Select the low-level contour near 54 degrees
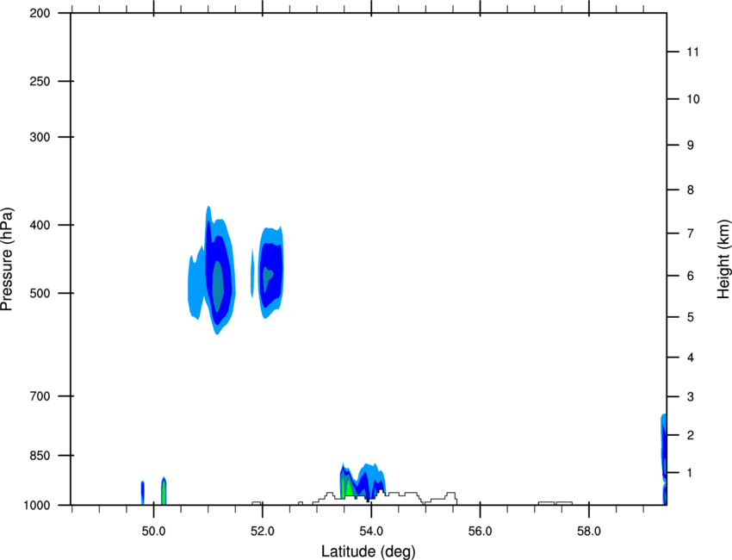 coord(363,481)
